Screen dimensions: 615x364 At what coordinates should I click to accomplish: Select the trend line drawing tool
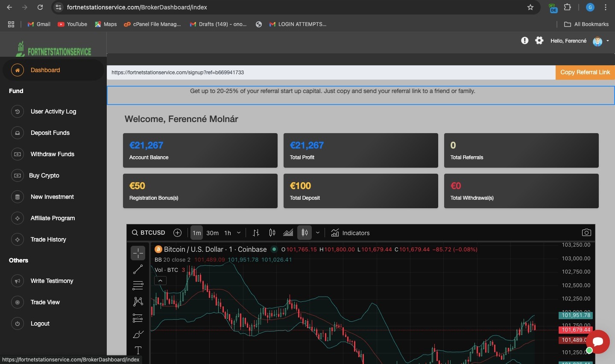(138, 269)
